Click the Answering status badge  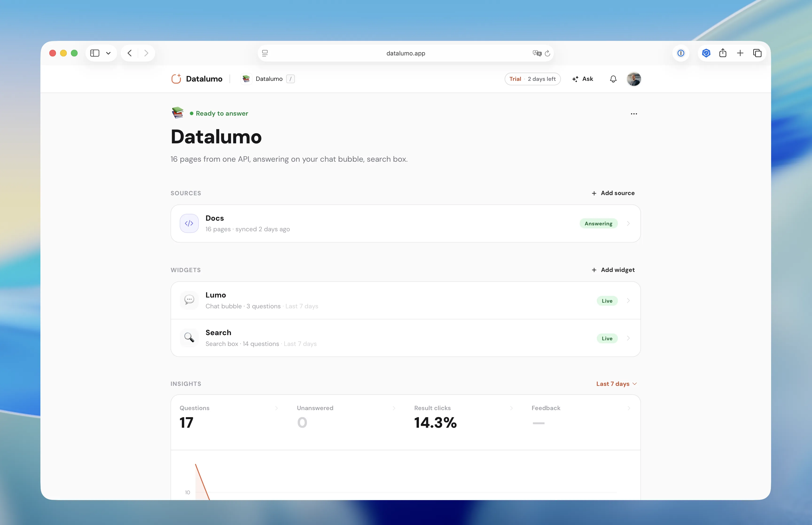pos(598,223)
